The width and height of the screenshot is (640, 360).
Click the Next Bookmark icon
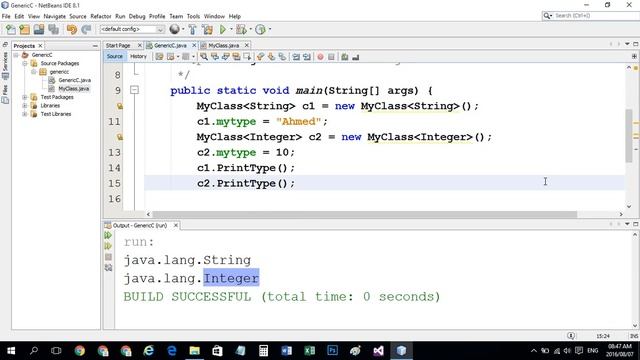tap(271, 57)
